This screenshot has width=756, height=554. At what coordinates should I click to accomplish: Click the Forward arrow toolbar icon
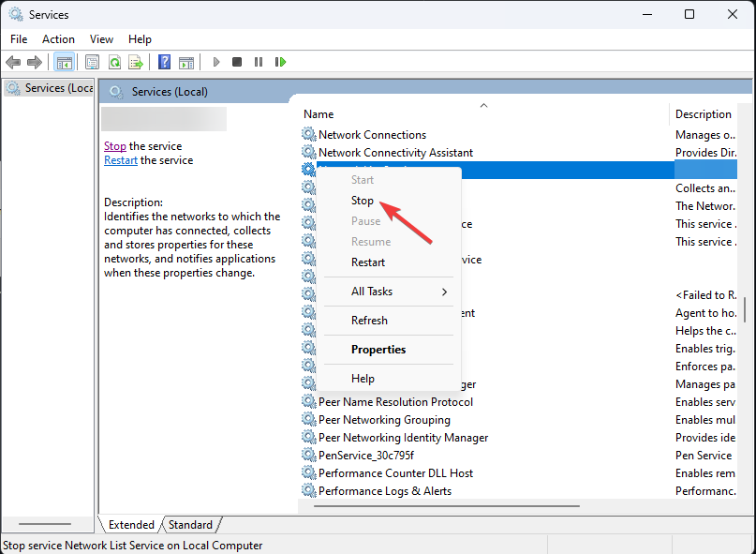coord(35,62)
